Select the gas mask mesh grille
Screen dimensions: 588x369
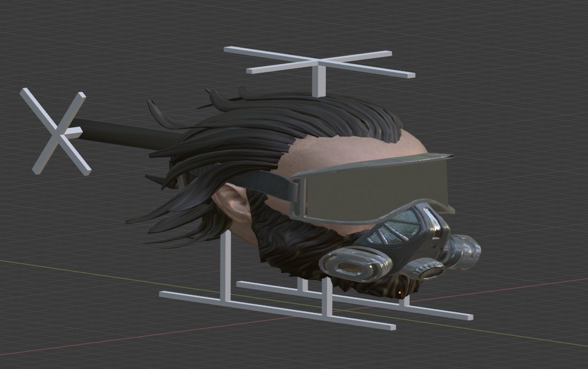[x=395, y=228]
